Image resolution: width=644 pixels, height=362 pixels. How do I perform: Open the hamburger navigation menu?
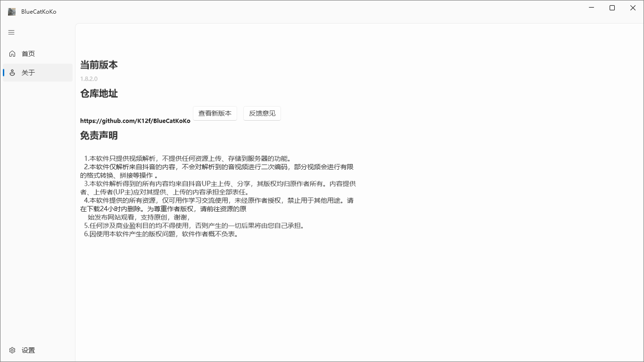(x=11, y=32)
